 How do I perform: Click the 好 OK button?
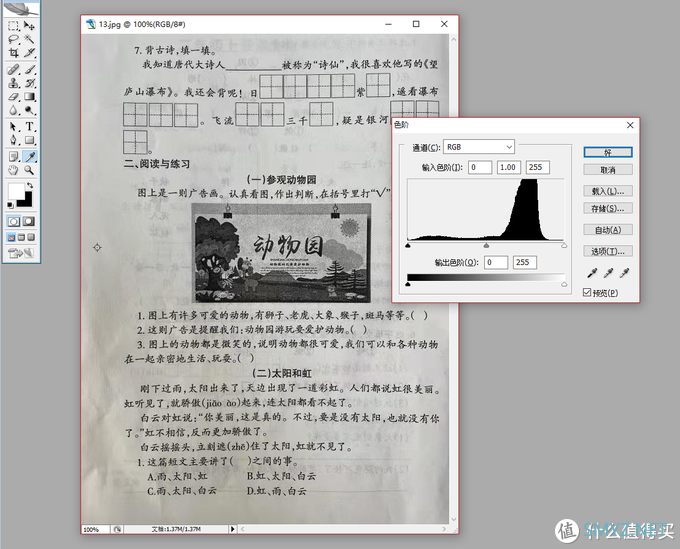tap(608, 152)
